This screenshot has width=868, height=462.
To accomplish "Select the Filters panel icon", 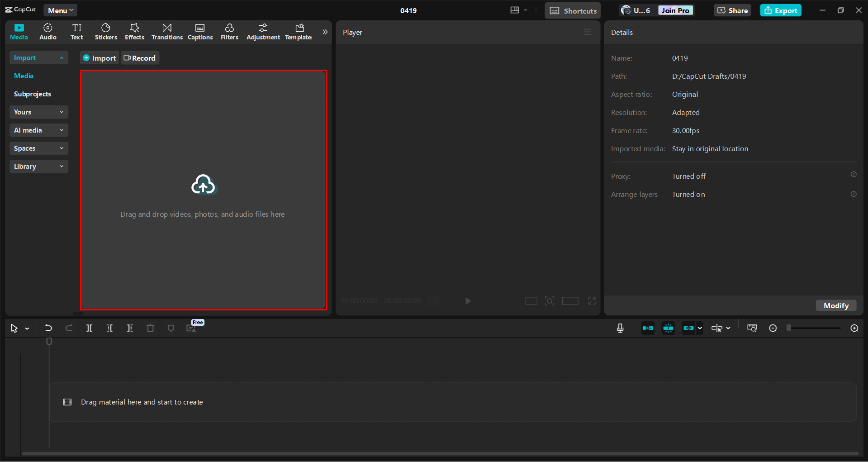I will click(x=229, y=31).
